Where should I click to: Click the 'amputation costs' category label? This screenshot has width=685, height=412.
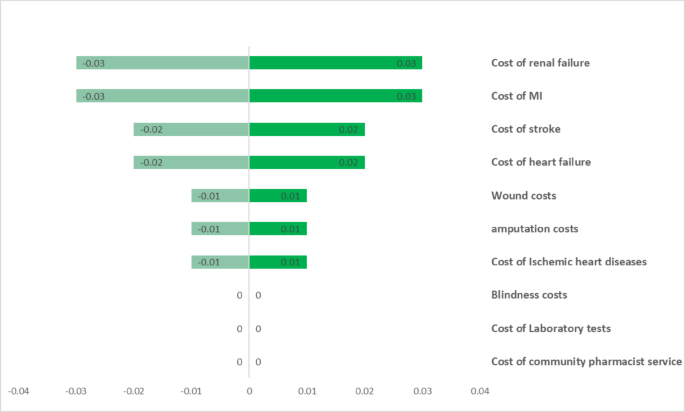535,229
